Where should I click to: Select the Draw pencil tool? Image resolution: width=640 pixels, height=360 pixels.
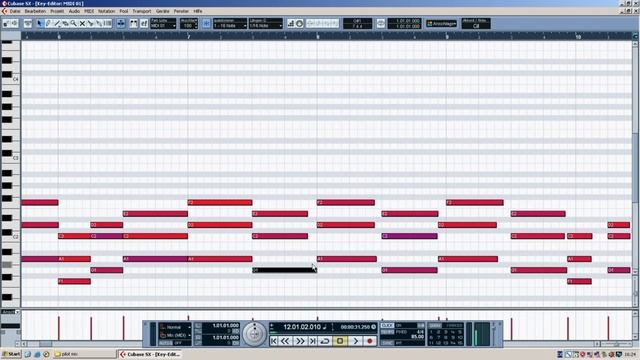pyautogui.click(x=48, y=24)
